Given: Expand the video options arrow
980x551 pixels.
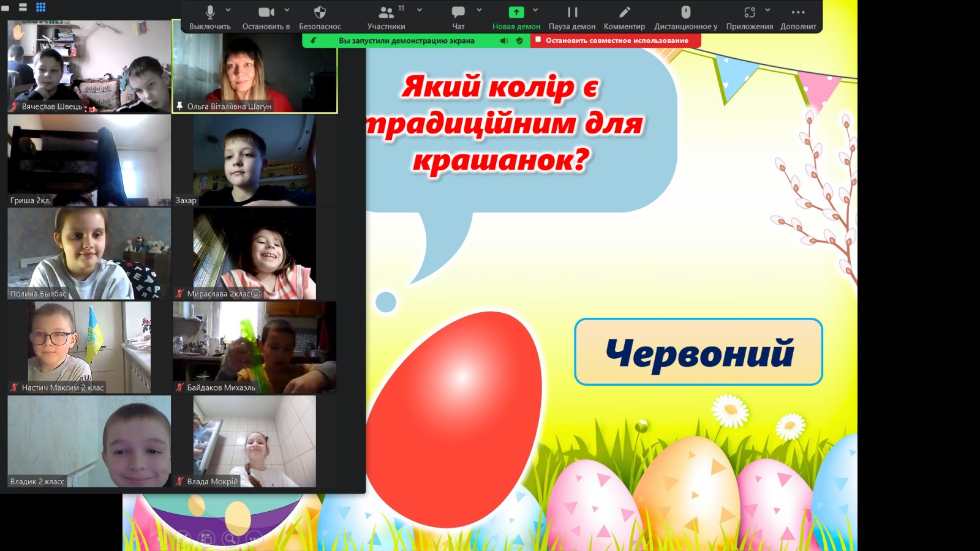Looking at the screenshot, I should click(x=287, y=10).
